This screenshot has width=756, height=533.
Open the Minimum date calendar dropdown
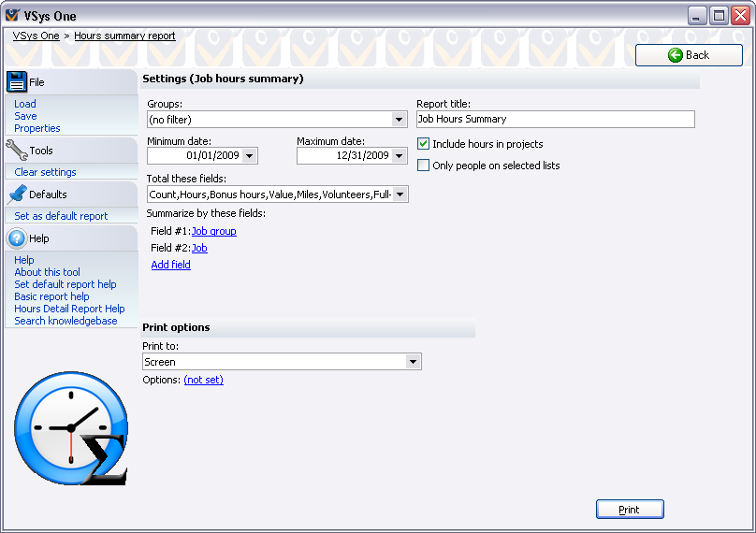tap(249, 155)
